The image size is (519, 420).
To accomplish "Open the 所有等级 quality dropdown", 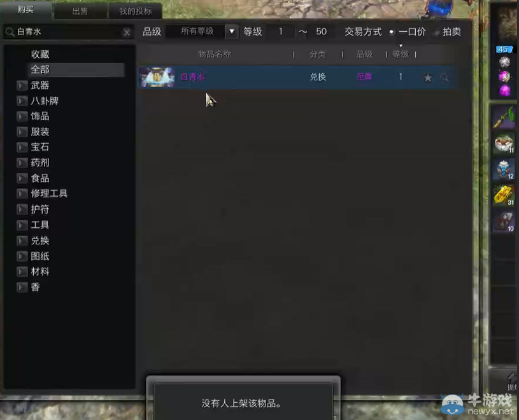I will [x=197, y=31].
